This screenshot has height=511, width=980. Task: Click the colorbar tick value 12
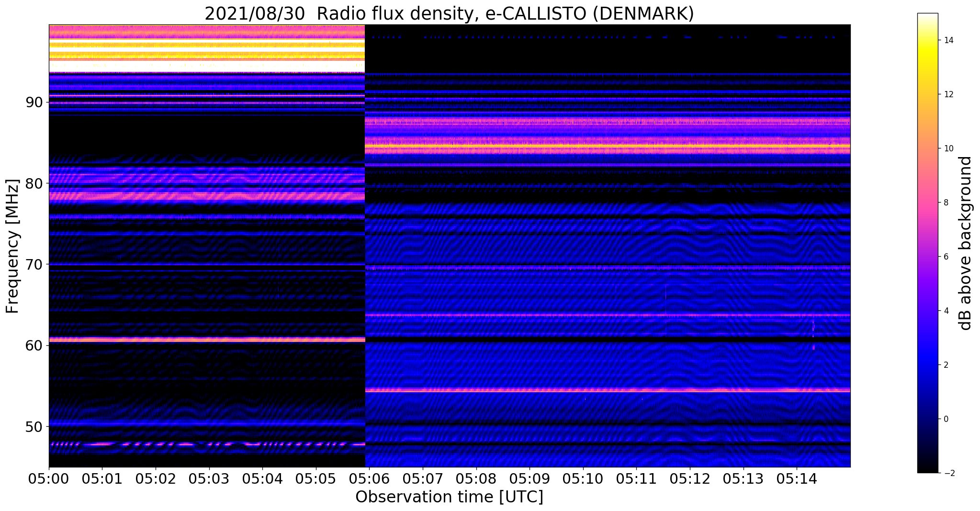[x=947, y=94]
